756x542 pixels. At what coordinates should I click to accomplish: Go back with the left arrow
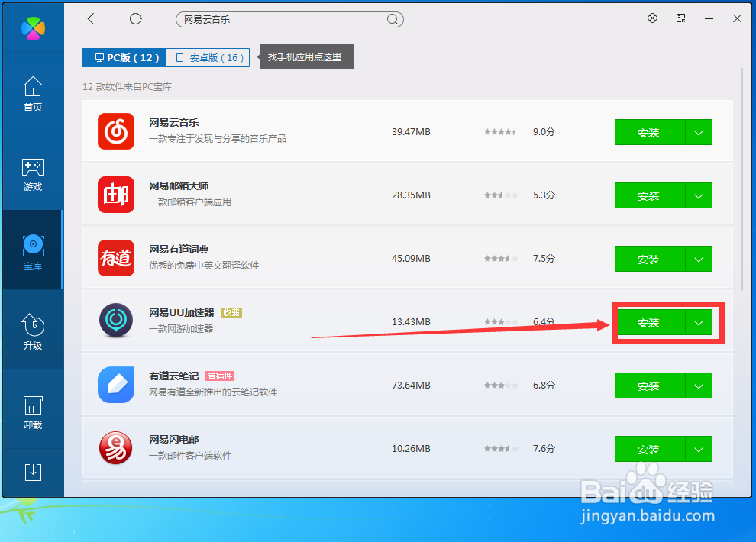91,19
